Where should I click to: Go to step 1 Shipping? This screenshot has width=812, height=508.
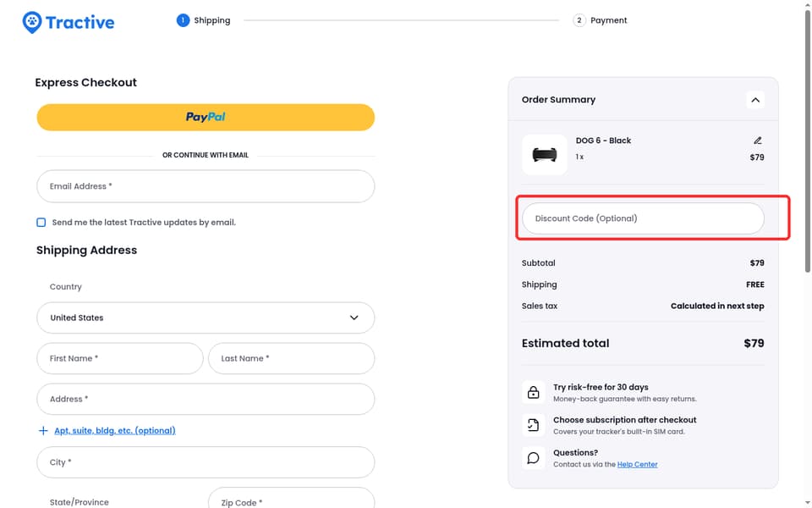coord(204,20)
